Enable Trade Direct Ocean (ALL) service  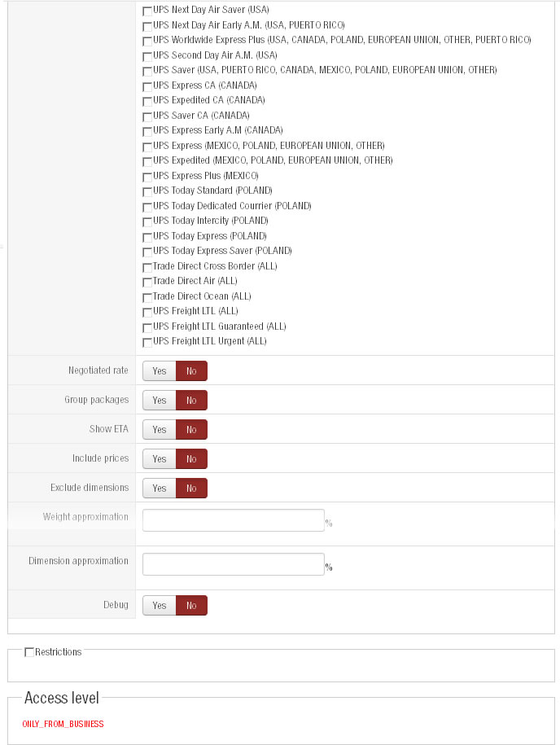[147, 297]
